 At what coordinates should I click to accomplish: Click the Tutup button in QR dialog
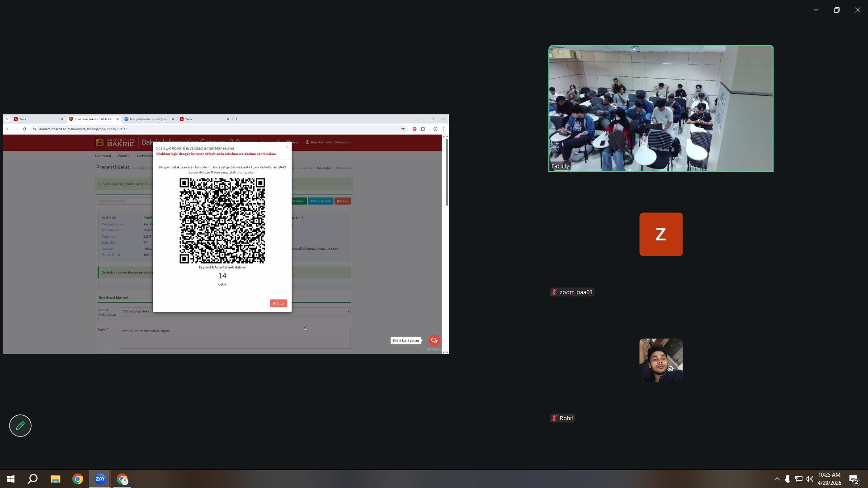click(278, 303)
